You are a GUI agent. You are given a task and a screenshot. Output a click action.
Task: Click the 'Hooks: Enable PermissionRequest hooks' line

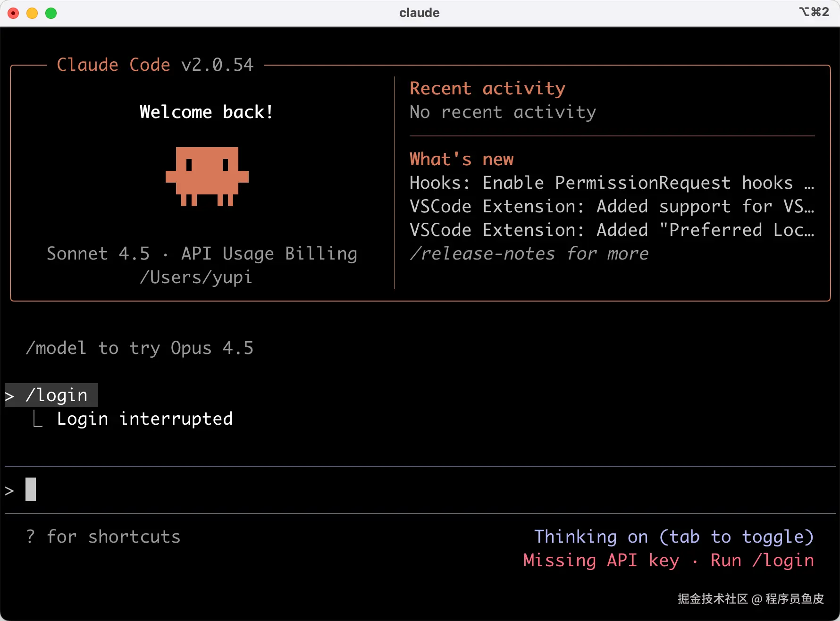[612, 183]
